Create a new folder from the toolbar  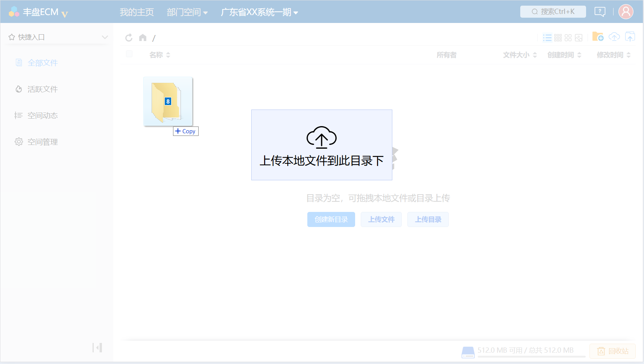point(598,37)
